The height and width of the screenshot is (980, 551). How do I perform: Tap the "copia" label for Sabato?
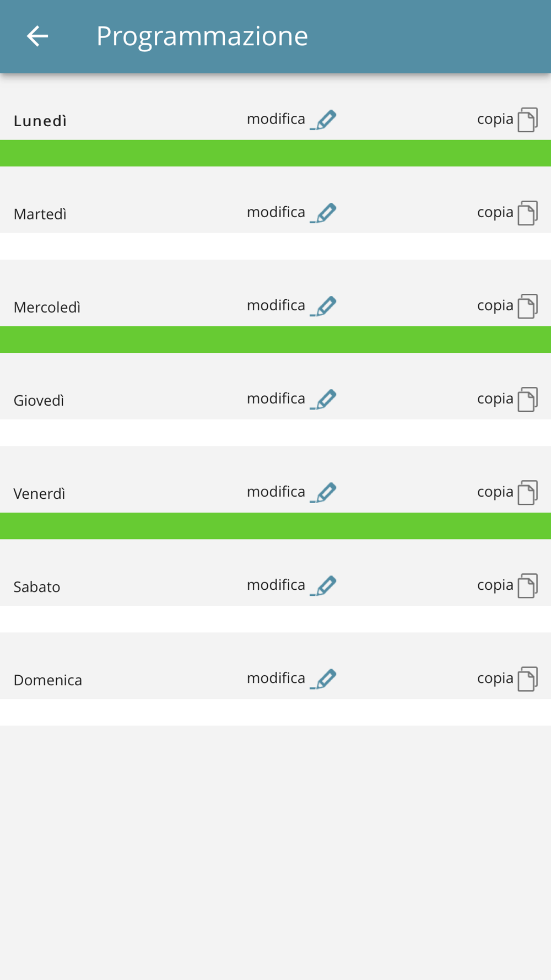[495, 585]
